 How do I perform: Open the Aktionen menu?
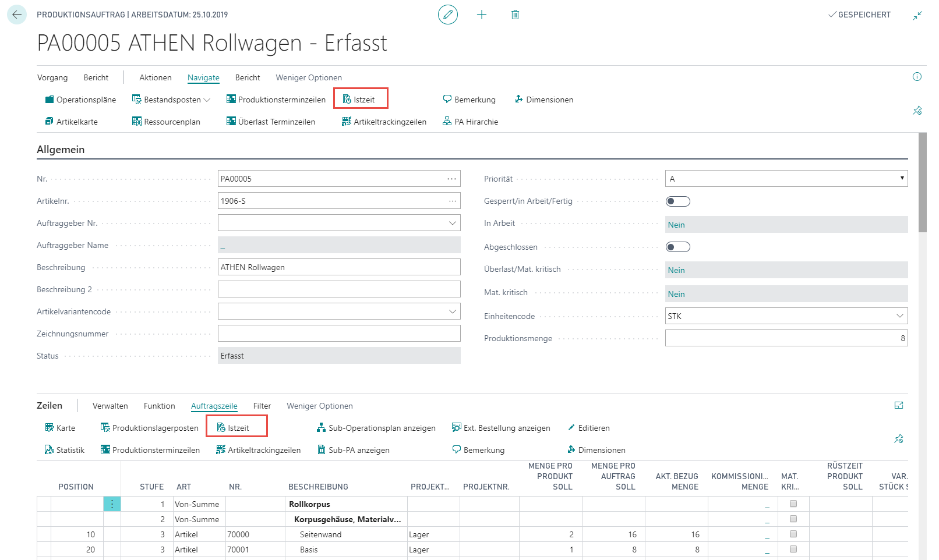coord(156,77)
